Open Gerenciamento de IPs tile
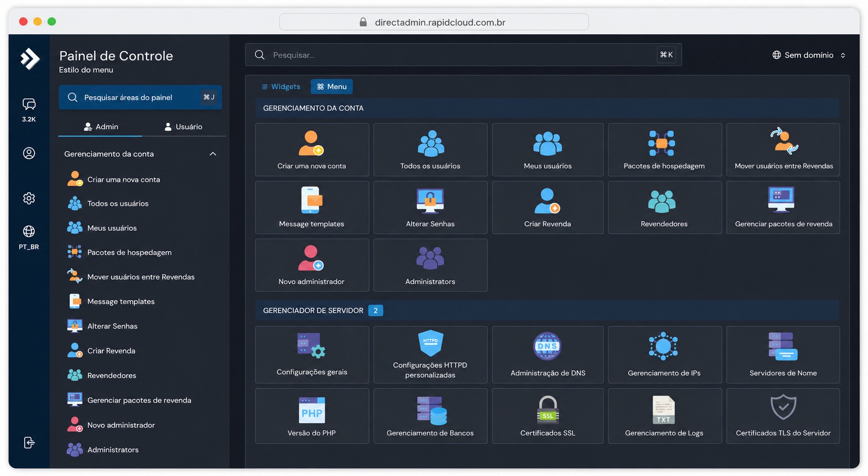 coord(664,355)
